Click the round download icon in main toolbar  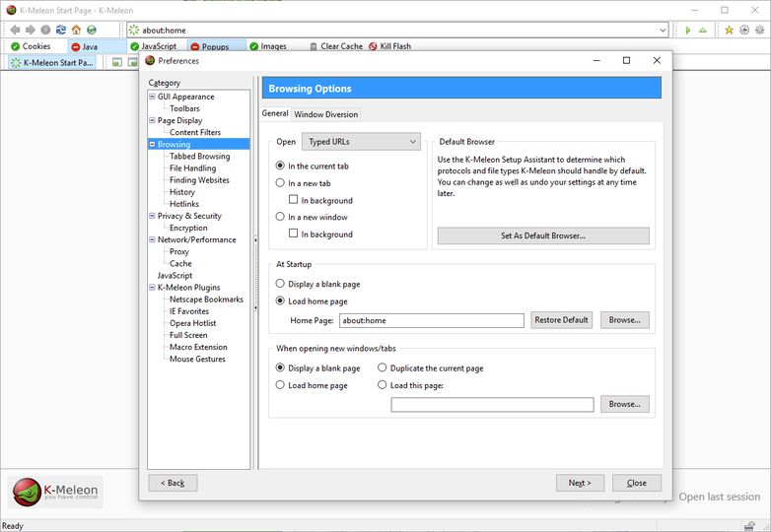744,31
